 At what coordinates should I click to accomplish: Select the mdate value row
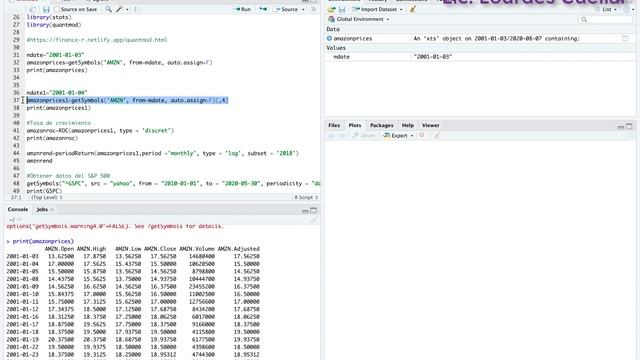tap(480, 57)
